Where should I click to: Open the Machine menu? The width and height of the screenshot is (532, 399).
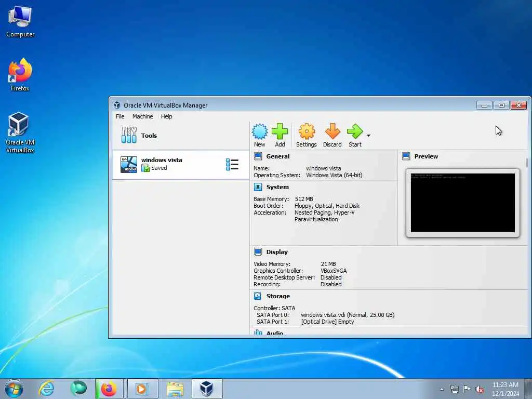142,116
